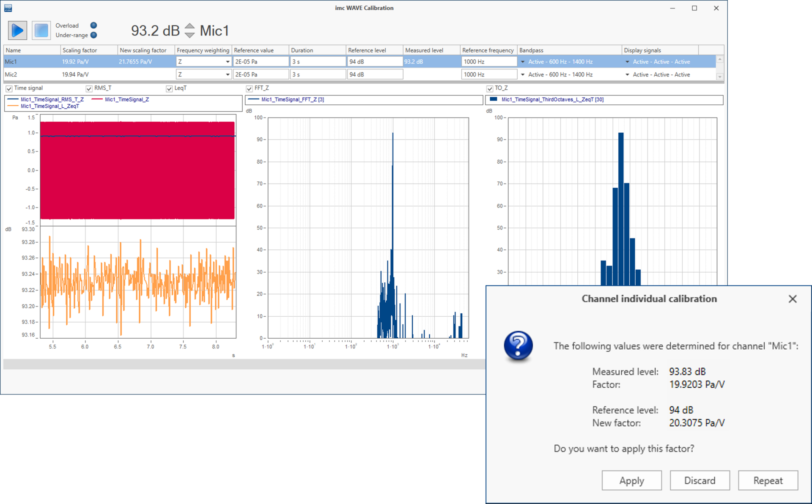Image resolution: width=812 pixels, height=504 pixels.
Task: Toggle the TO_Z checkbox
Action: click(x=489, y=89)
